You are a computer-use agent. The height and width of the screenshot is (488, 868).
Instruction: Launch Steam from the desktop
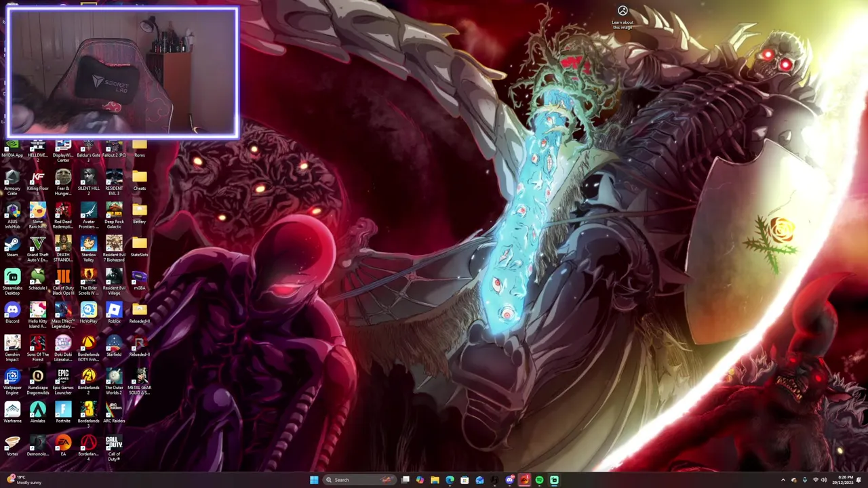tap(12, 247)
